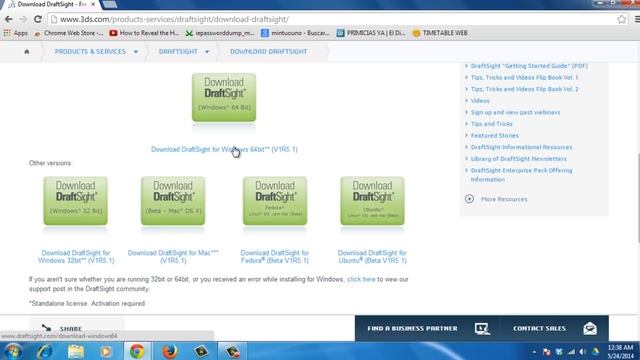Viewport: 640px width, 360px height.
Task: Open the Windows Start menu
Action: (13, 351)
